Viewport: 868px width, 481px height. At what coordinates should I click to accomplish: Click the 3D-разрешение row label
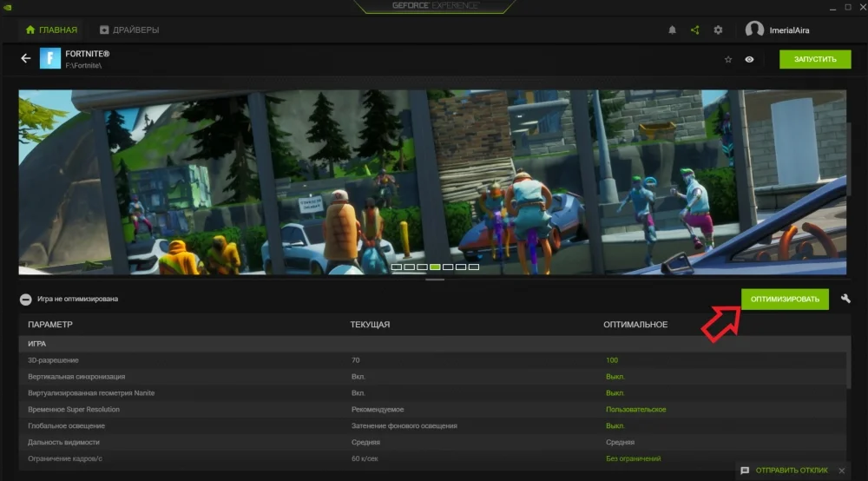click(53, 360)
